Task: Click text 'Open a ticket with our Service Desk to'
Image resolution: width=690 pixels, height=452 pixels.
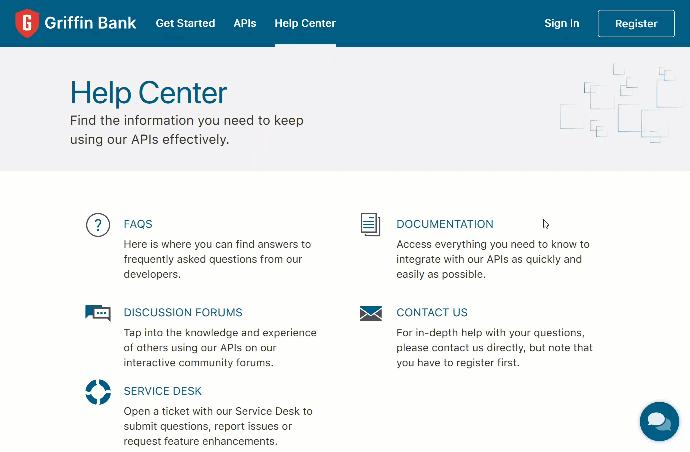Action: click(x=218, y=411)
